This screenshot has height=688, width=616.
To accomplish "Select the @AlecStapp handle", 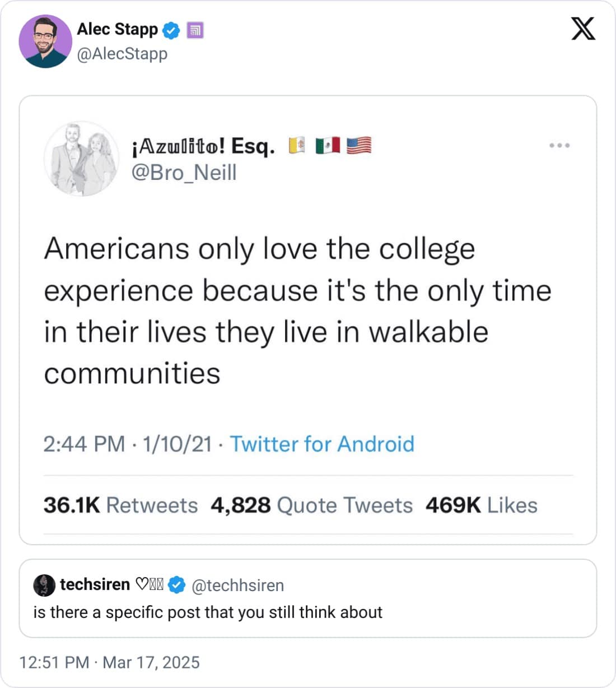I will tap(121, 54).
